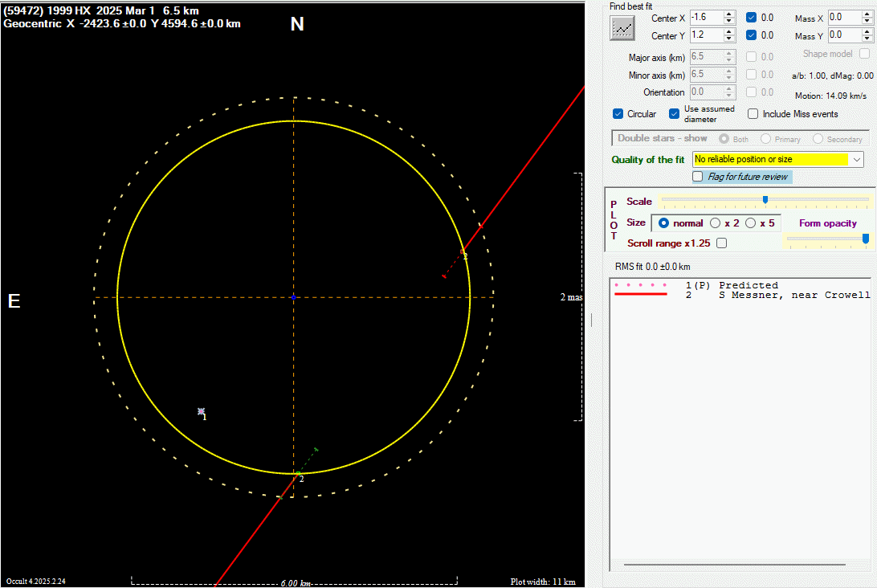Image resolution: width=877 pixels, height=588 pixels.
Task: Check Flag for future review
Action: coord(698,177)
